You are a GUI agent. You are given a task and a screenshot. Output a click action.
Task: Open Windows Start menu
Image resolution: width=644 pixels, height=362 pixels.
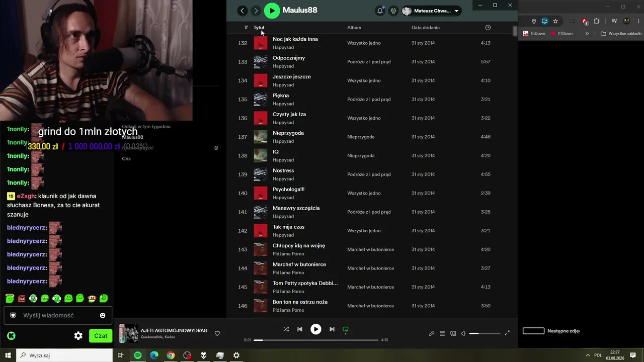[x=8, y=355]
